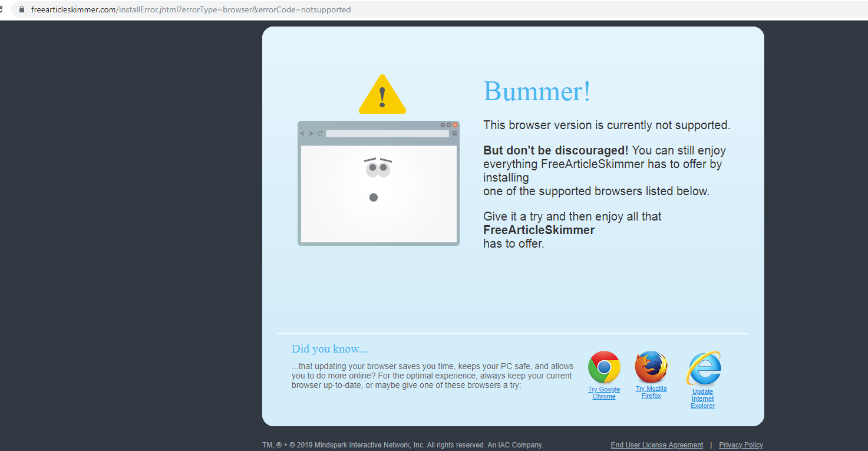
Task: Click the yellow warning triangle icon
Action: click(x=382, y=94)
